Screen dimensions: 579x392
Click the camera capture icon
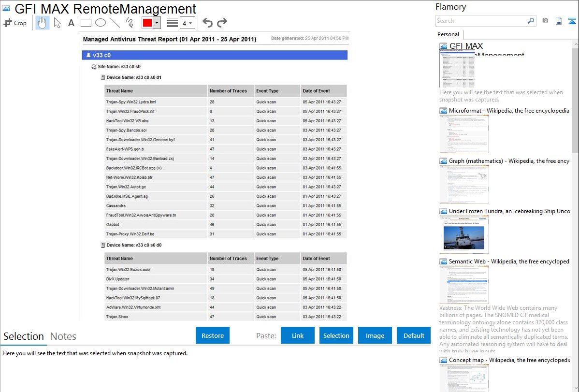(545, 21)
